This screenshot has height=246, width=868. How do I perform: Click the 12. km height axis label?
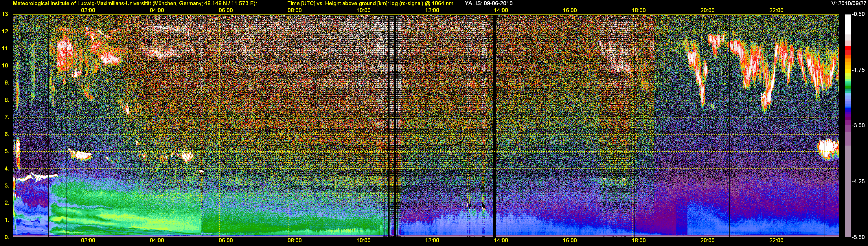pyautogui.click(x=5, y=32)
